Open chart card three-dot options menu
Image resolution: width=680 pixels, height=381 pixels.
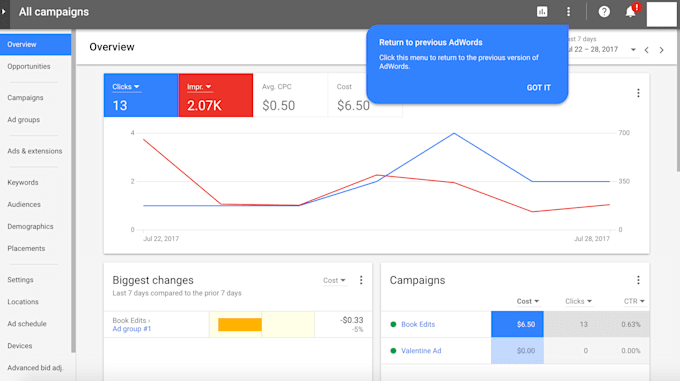[638, 93]
